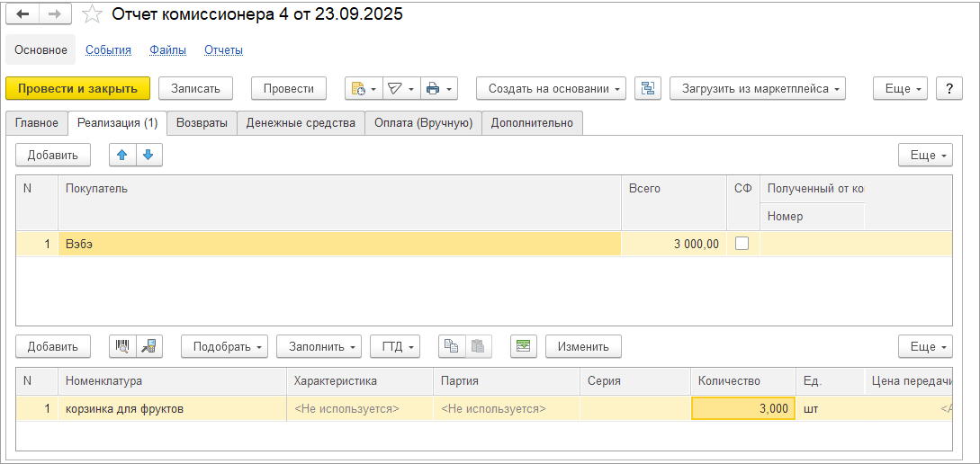Search item by barcode icon
The image size is (980, 464).
click(x=122, y=346)
